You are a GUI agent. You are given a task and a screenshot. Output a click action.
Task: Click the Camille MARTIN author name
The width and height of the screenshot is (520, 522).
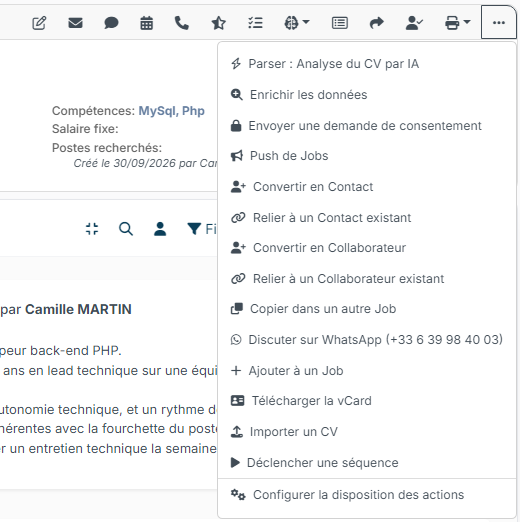[x=78, y=309]
